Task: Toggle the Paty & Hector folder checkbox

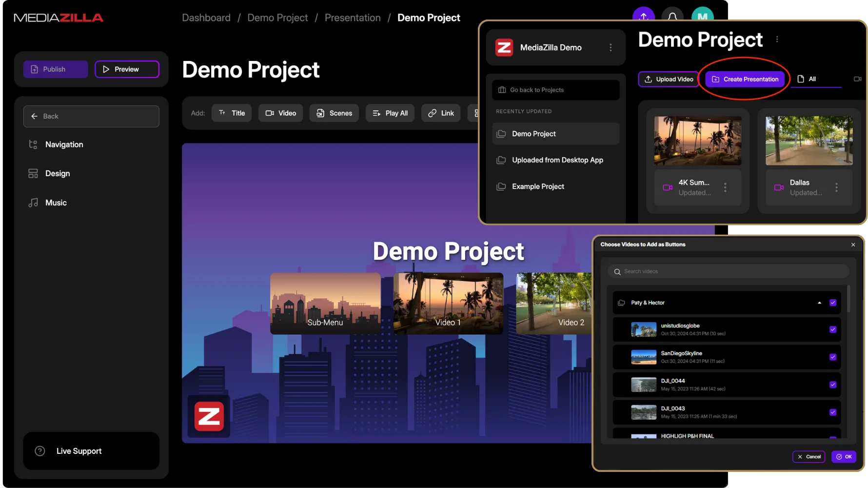Action: coord(833,303)
